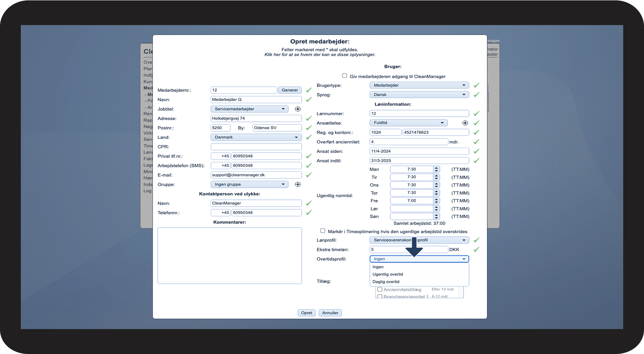The image size is (644, 354).
Task: Click the Ansat siden date field
Action: pyautogui.click(x=419, y=151)
